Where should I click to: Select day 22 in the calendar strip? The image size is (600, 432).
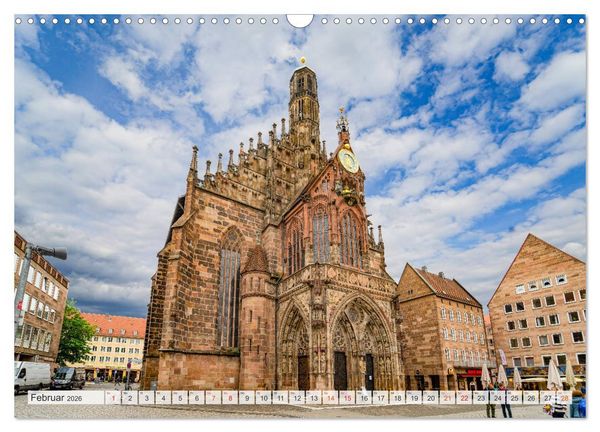464,398
